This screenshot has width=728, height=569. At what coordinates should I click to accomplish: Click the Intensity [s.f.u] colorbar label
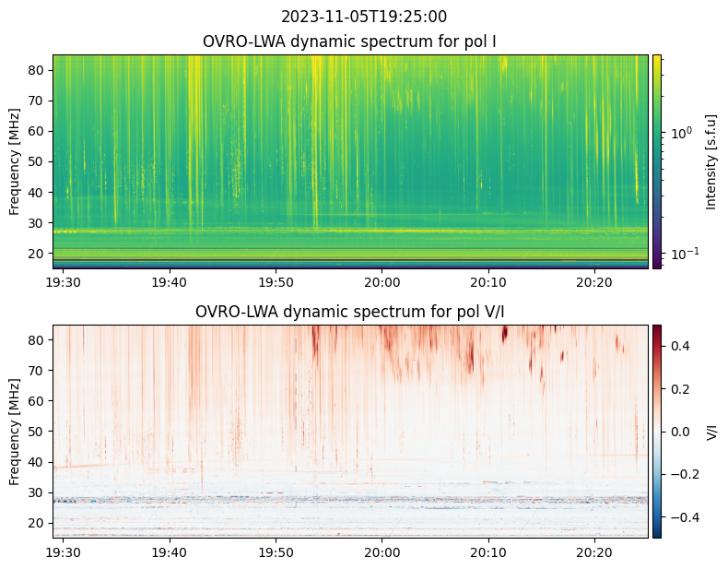click(x=710, y=161)
